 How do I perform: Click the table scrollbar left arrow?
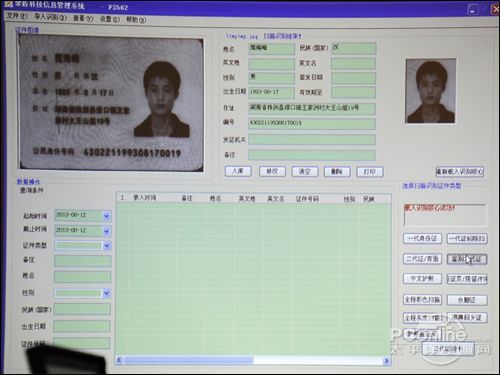(119, 360)
